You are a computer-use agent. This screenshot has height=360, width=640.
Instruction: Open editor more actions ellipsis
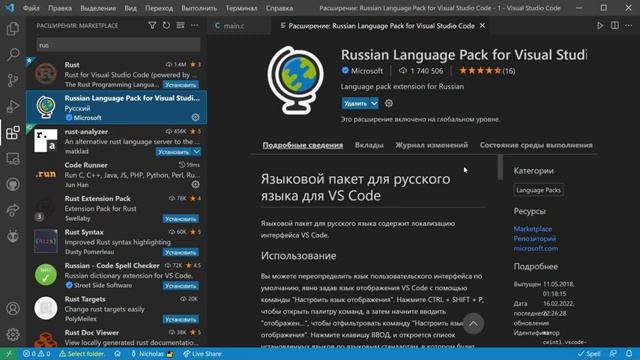coord(628,25)
